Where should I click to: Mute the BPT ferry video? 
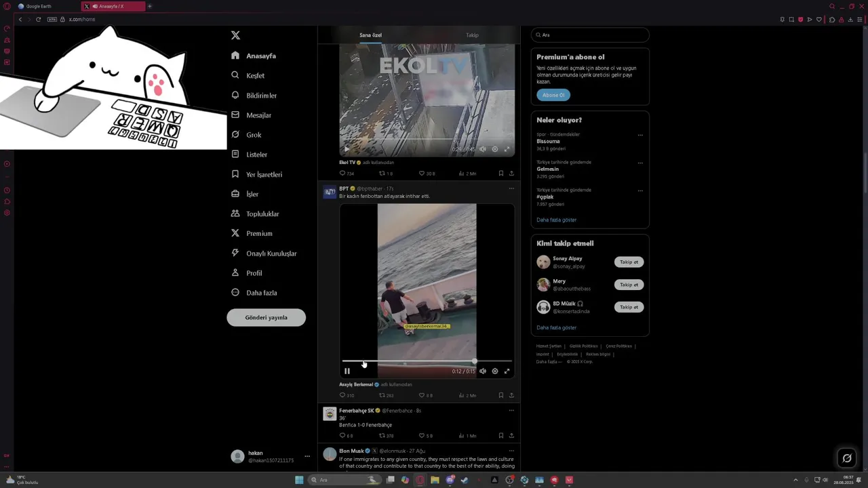pyautogui.click(x=483, y=371)
